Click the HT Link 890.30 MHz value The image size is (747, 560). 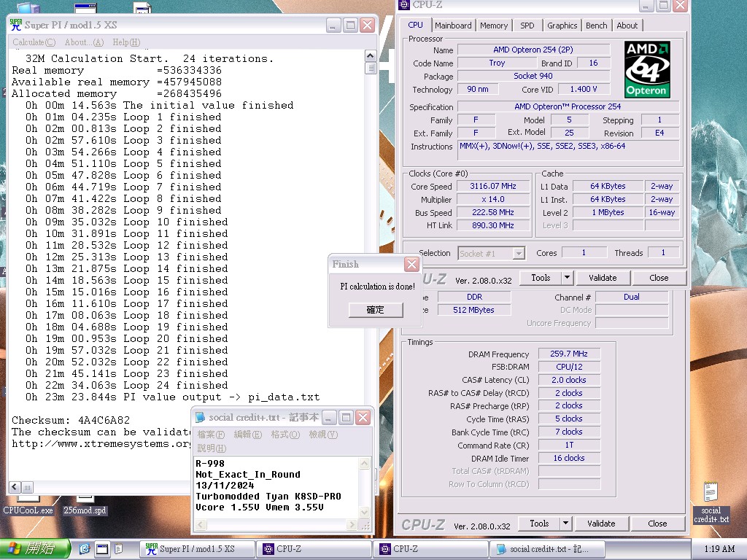coord(493,226)
